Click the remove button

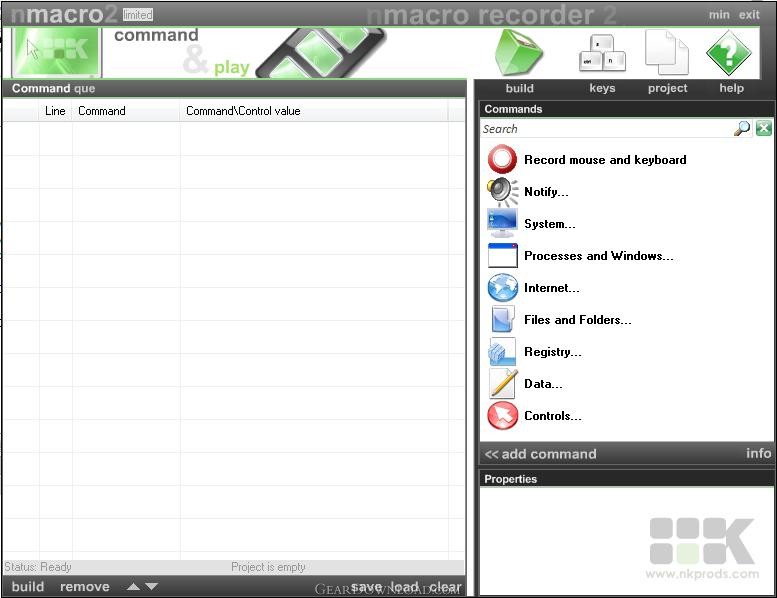85,587
